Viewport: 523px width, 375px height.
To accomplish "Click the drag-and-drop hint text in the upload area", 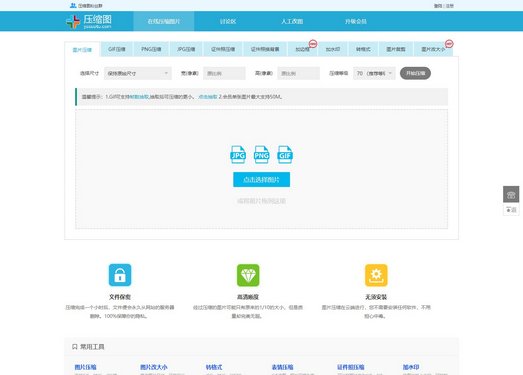I will tap(262, 201).
